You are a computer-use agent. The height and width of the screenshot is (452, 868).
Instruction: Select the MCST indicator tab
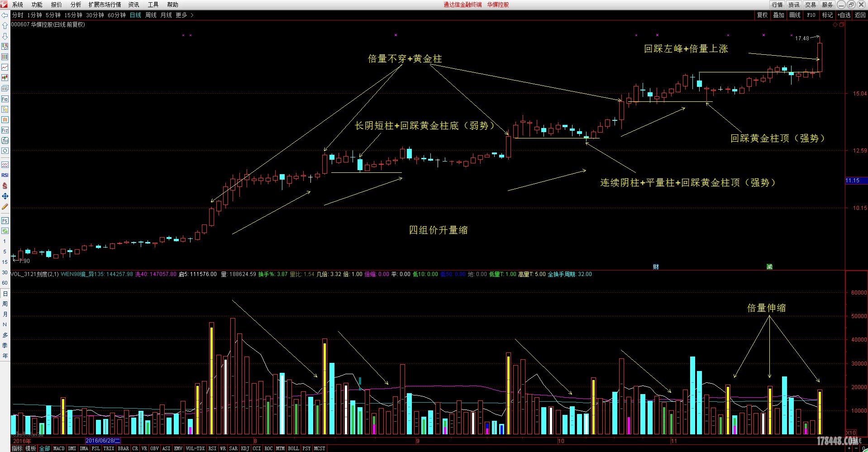click(x=320, y=448)
